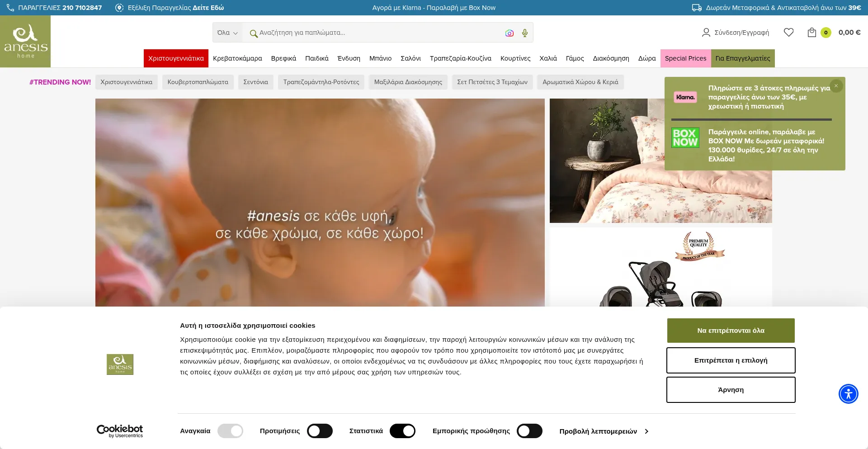
Task: Click the blue accessibility widget icon
Action: click(848, 394)
